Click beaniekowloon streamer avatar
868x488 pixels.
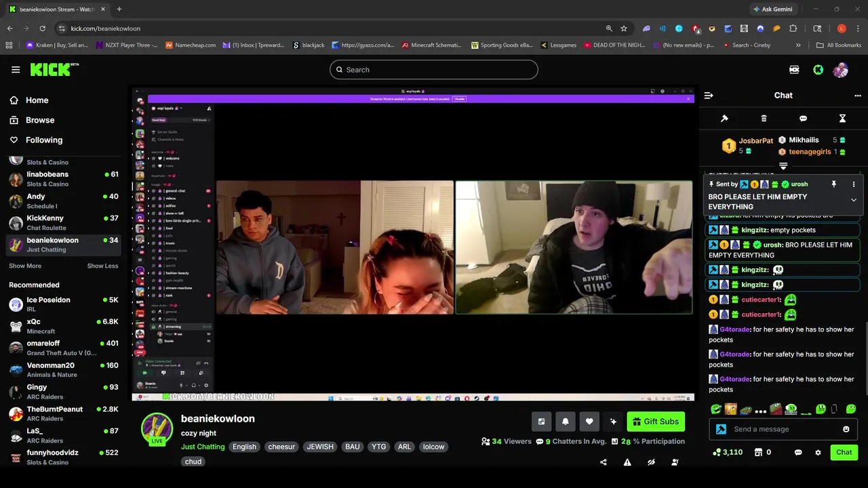point(157,428)
